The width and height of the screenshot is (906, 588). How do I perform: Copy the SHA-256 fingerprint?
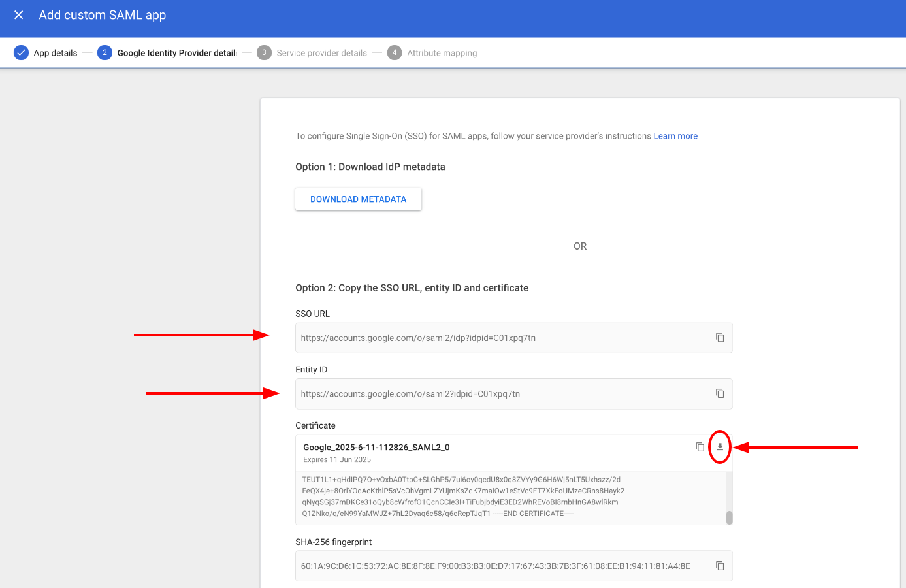click(x=720, y=566)
